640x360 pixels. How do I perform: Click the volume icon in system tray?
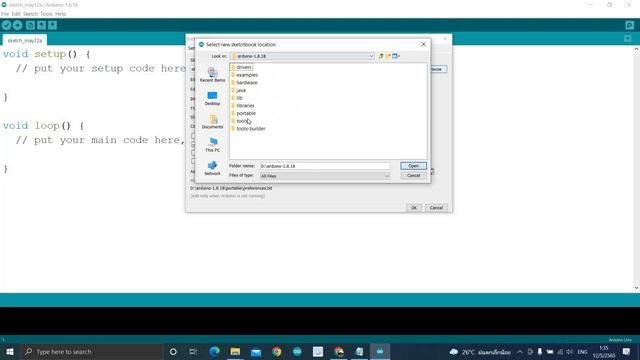click(569, 351)
